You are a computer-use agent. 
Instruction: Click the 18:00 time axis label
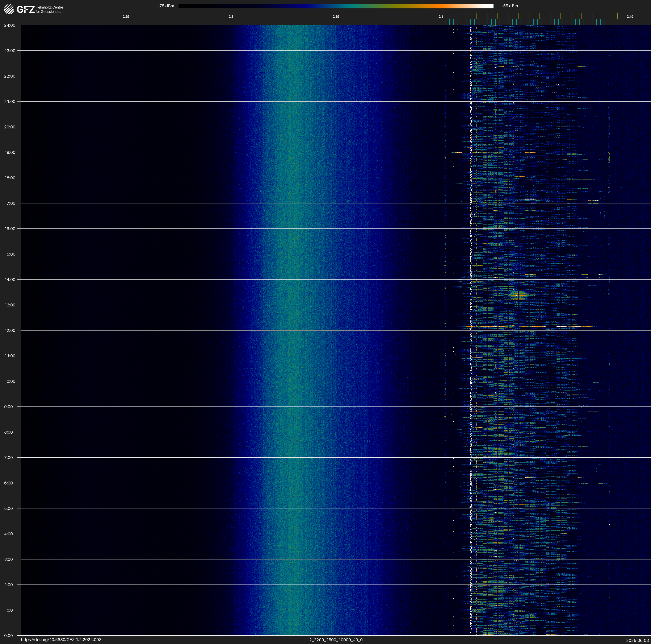click(x=10, y=178)
